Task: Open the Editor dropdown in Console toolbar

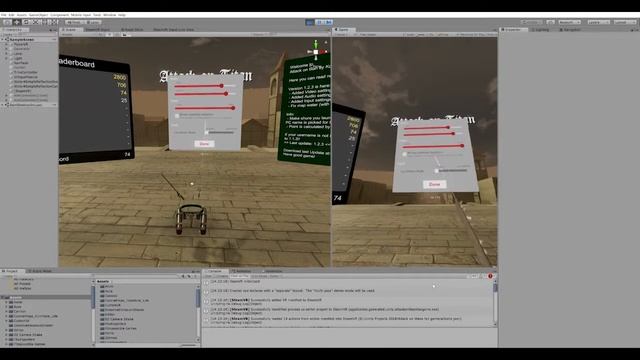Action: (x=274, y=276)
